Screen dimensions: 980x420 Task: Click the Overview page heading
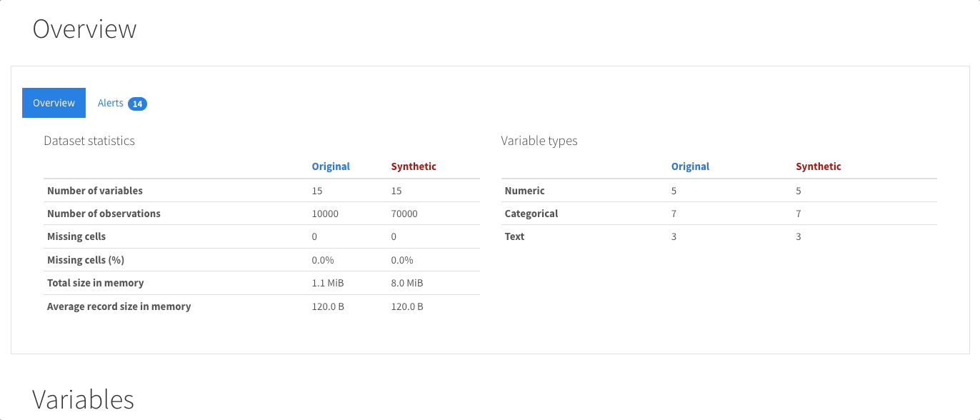click(84, 29)
